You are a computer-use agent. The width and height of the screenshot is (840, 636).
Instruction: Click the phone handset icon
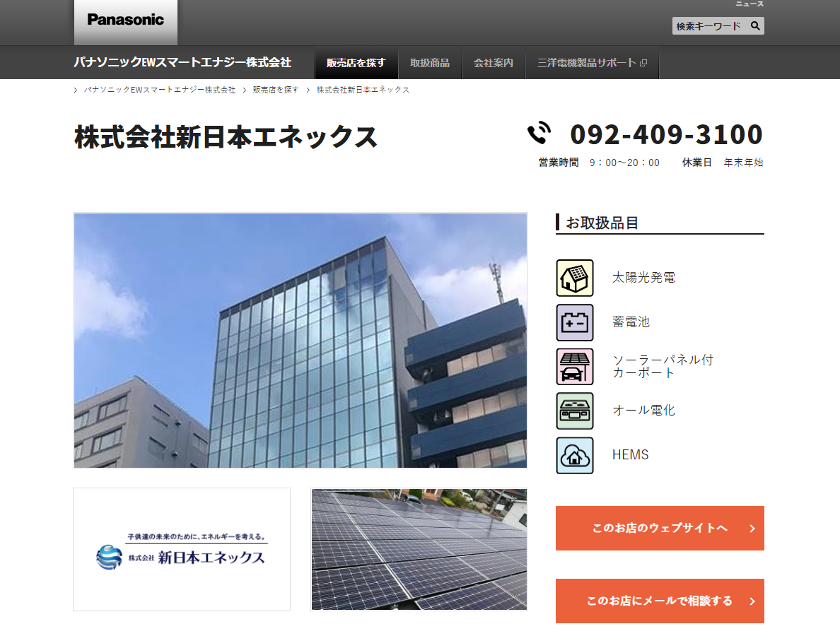539,134
